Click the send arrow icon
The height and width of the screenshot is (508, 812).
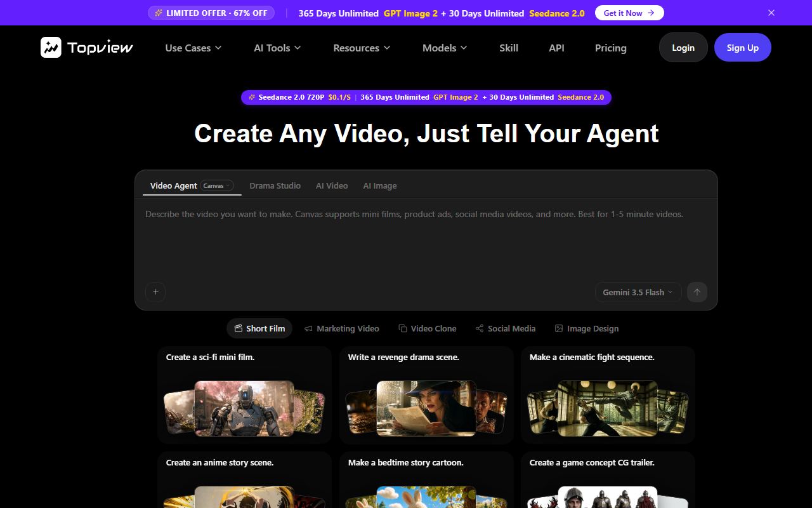pos(697,292)
